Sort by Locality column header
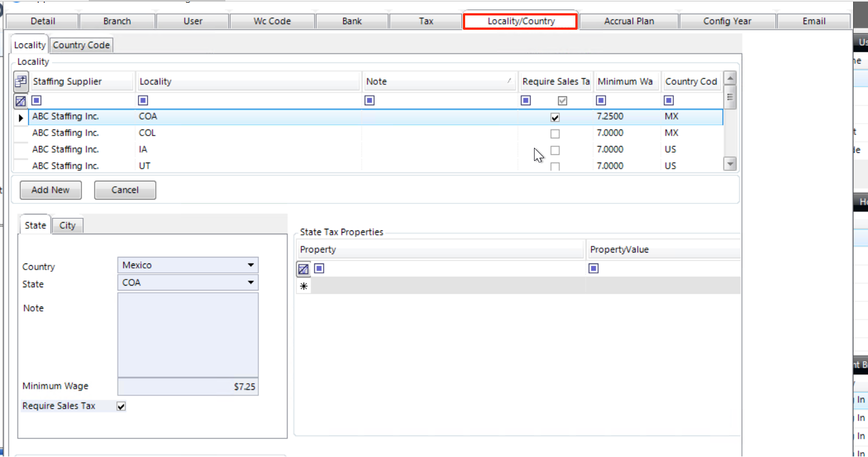Viewport: 868px width, 457px height. click(248, 82)
